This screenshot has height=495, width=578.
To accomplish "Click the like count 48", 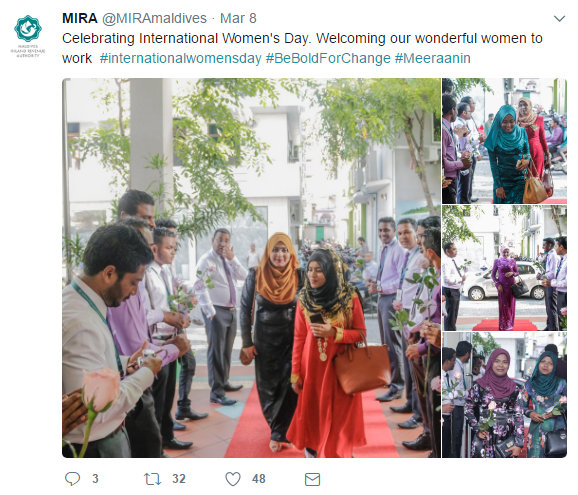I will coord(259,479).
